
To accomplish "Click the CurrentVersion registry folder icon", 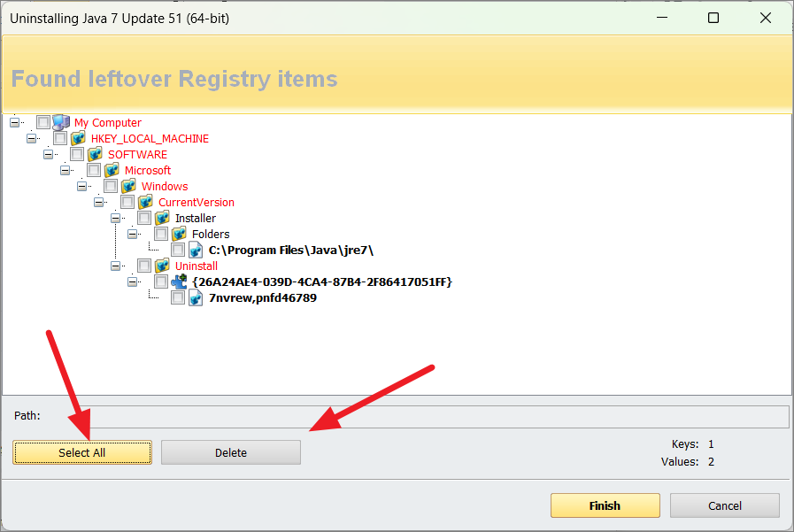I will pos(145,202).
